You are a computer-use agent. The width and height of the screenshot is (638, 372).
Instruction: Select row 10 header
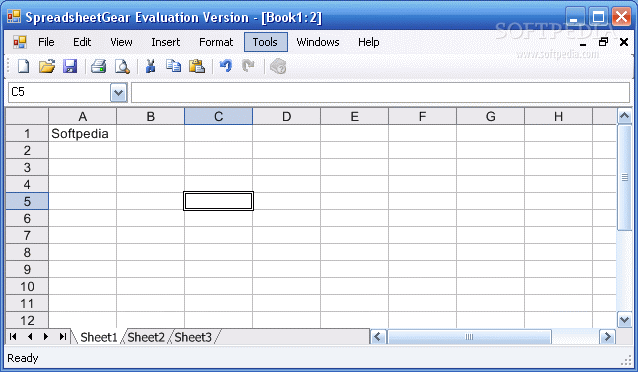(27, 287)
